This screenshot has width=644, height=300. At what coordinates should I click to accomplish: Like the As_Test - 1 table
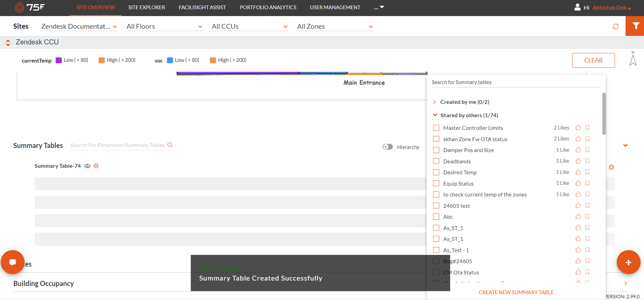[578, 250]
